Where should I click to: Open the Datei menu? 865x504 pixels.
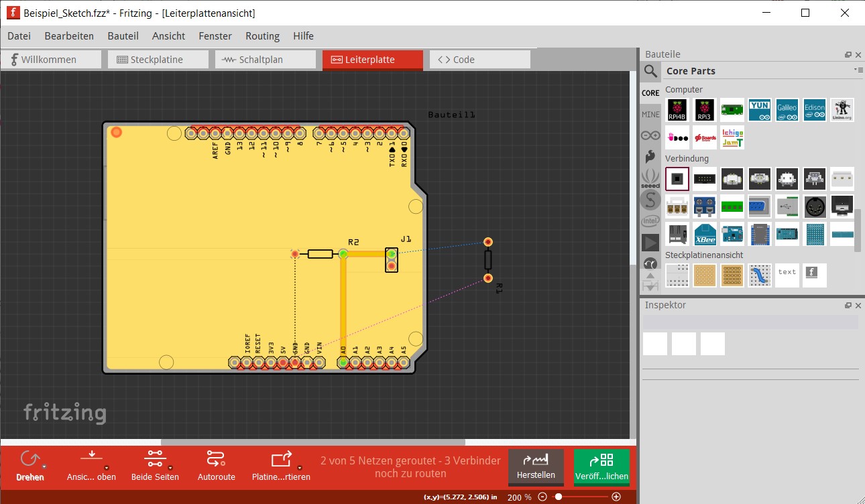tap(19, 36)
